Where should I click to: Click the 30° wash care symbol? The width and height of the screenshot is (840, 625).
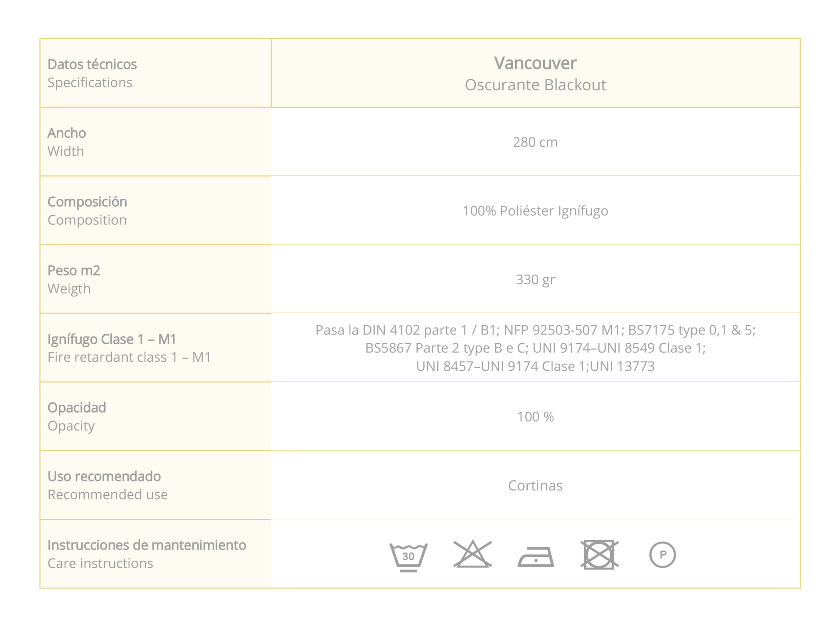coord(408,557)
